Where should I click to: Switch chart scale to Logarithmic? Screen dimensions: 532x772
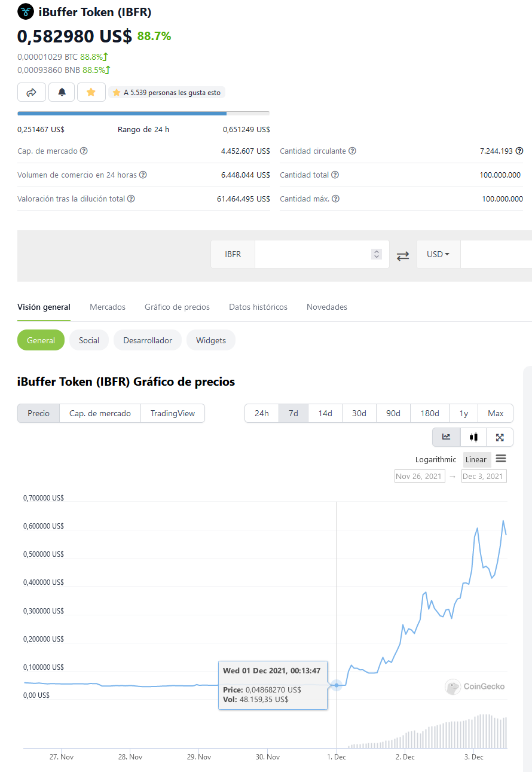436,459
